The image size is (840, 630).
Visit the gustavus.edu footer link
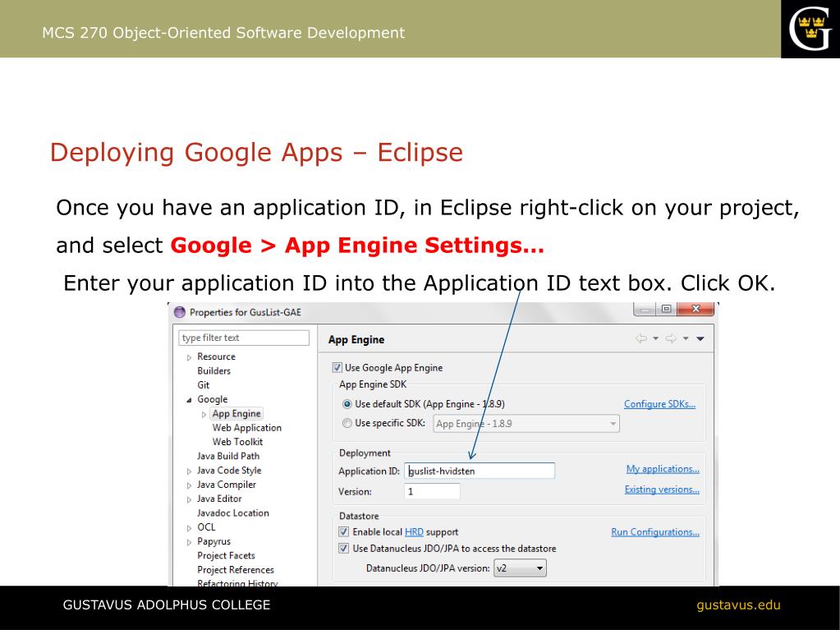(738, 605)
